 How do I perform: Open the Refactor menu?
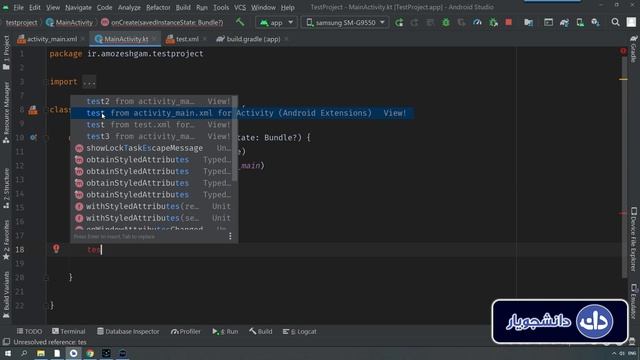pyautogui.click(x=158, y=7)
